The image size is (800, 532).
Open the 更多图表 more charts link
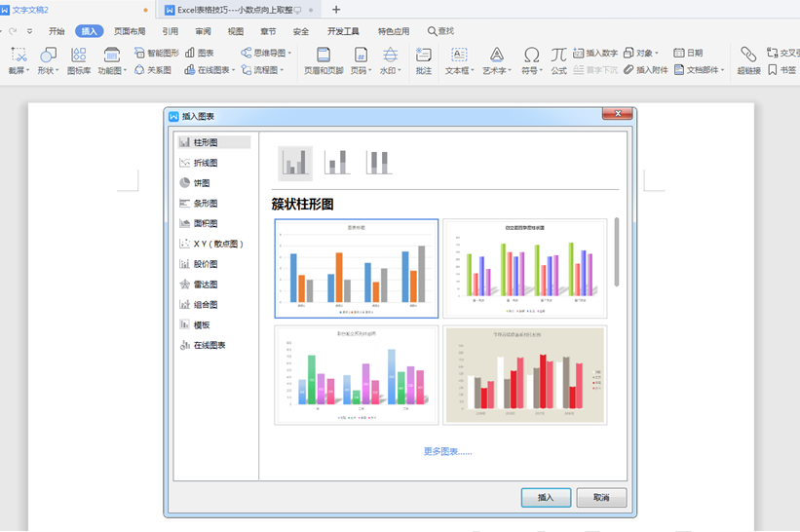click(x=448, y=451)
